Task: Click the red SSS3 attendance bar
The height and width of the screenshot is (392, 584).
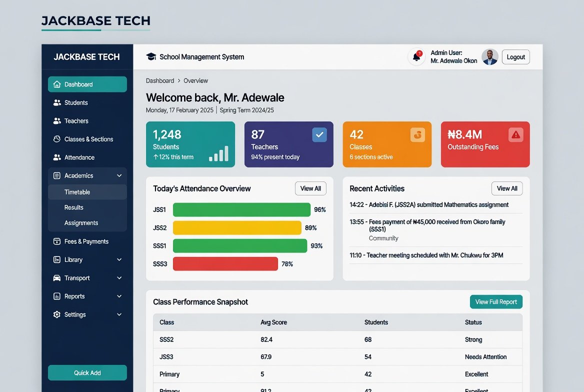Action: 225,264
